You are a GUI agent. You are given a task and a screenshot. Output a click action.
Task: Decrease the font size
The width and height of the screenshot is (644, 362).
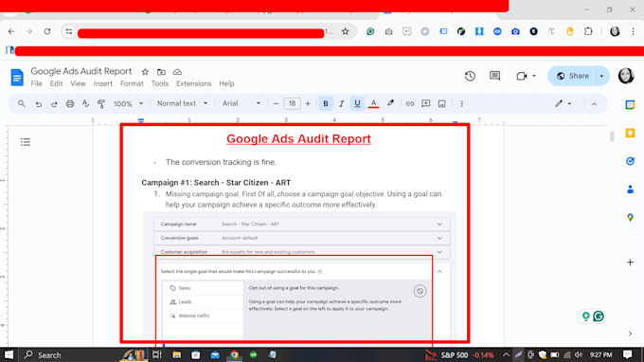click(276, 103)
